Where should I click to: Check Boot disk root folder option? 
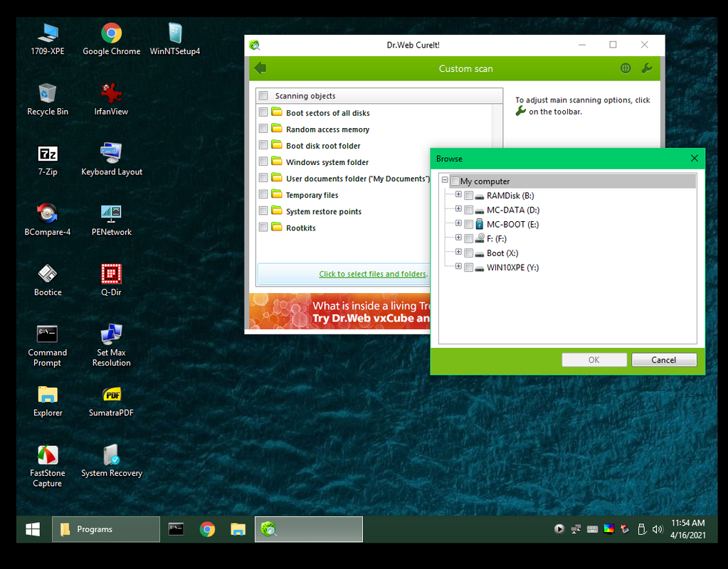coord(263,145)
